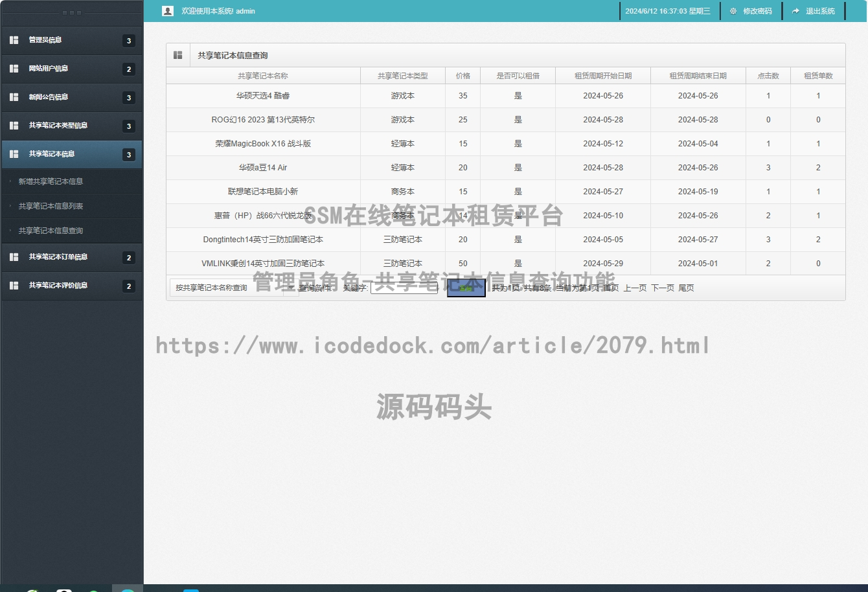Open 共享笔记本信息列表 submenu item
Viewport: 868px width, 592px height.
click(x=51, y=206)
